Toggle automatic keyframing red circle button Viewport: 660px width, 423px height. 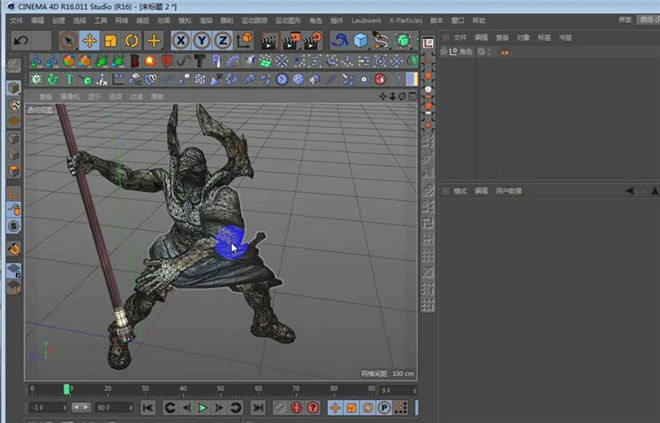(296, 407)
